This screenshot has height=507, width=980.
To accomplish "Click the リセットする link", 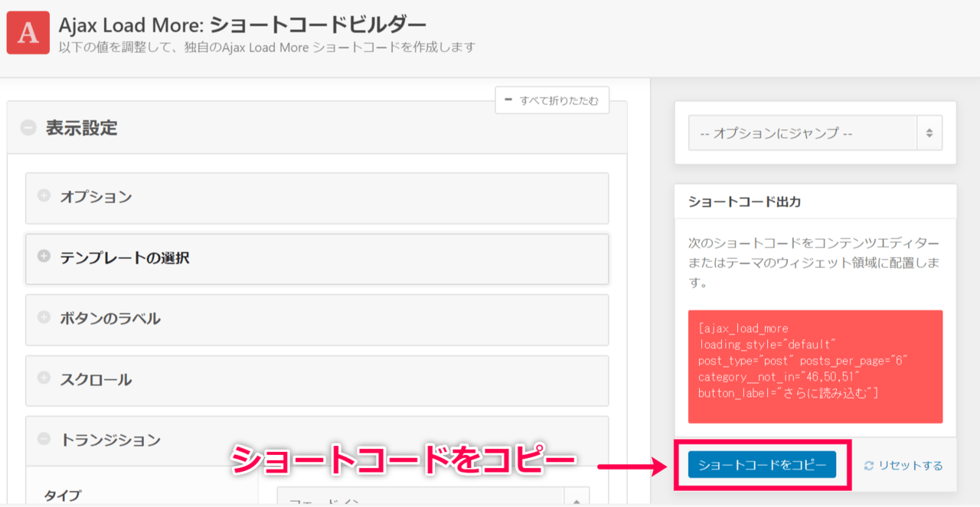I will [903, 466].
